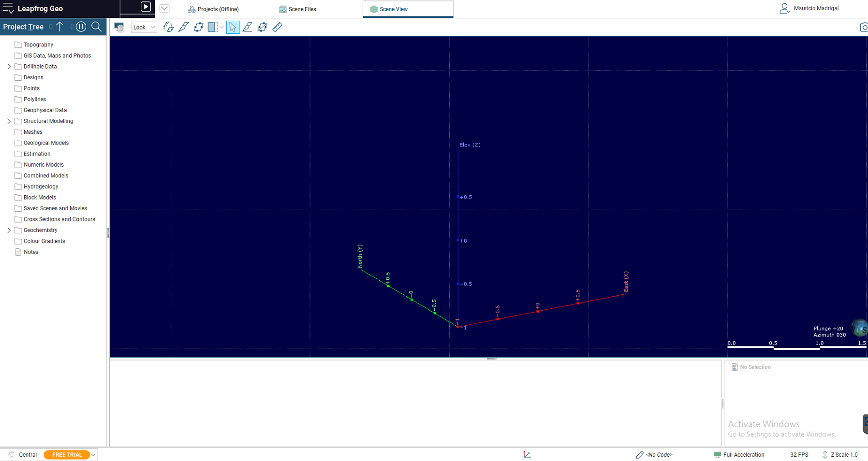This screenshot has width=868, height=461.
Task: Open the Mauricio Madrigal user account
Action: click(x=809, y=8)
